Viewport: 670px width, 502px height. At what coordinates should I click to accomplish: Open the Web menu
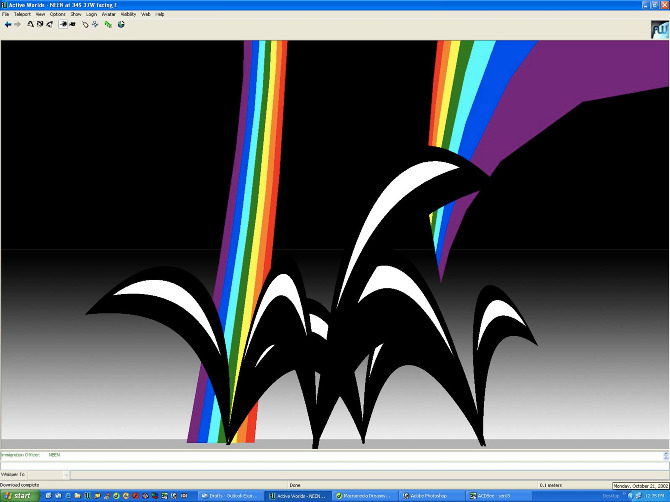[146, 15]
